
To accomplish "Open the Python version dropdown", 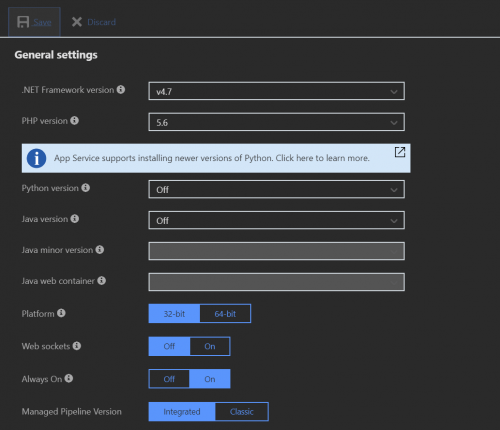I will (x=277, y=189).
